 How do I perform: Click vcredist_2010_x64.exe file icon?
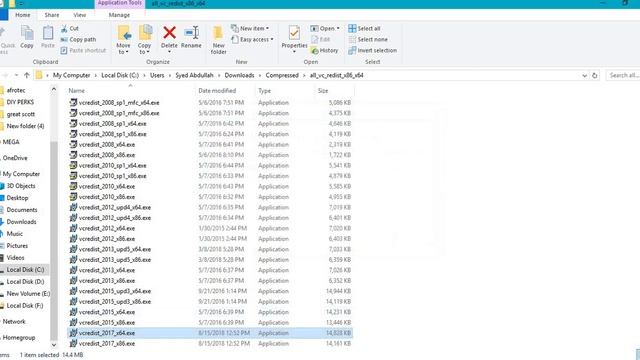click(73, 186)
